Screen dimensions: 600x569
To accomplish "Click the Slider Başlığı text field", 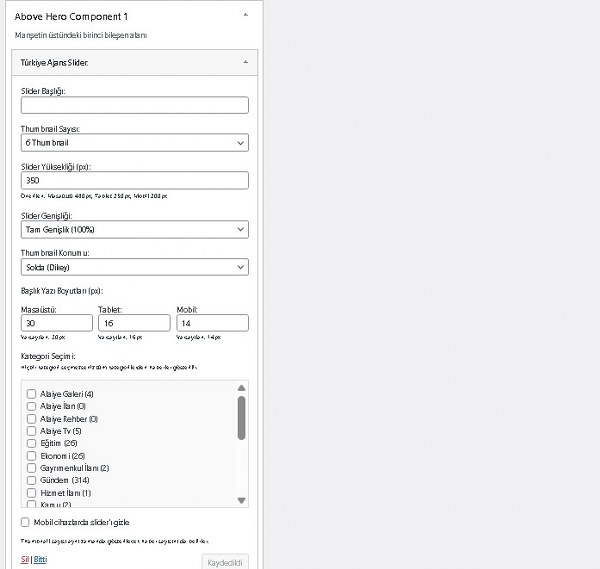I will pos(134,105).
